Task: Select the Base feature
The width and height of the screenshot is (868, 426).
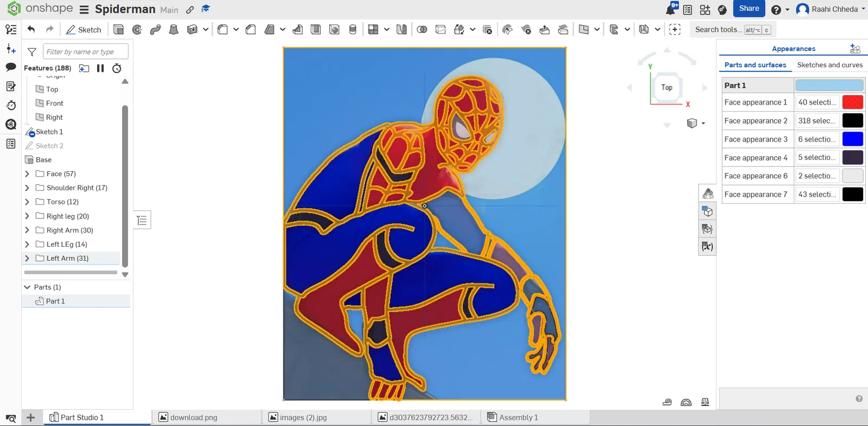Action: [43, 160]
